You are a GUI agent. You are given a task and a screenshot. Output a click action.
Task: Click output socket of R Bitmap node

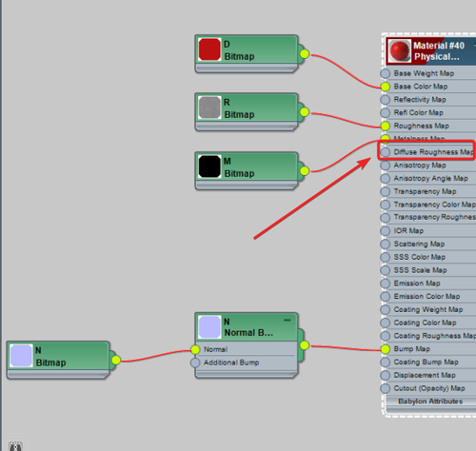coord(305,112)
